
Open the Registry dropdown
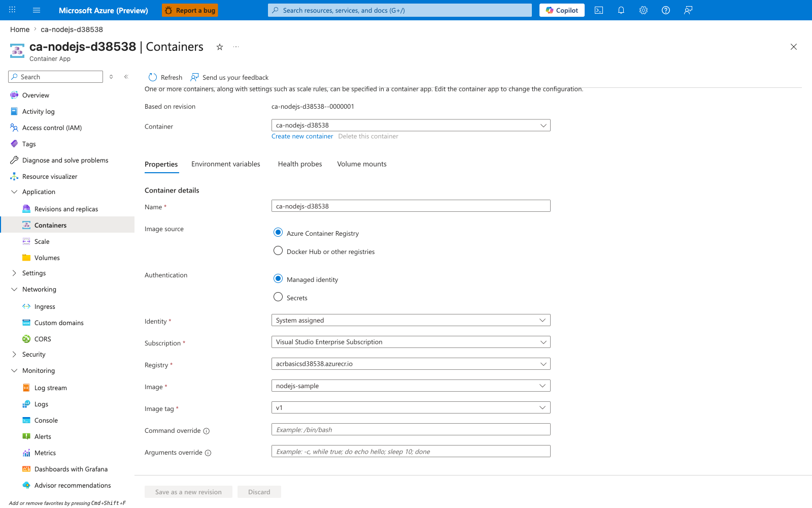[411, 364]
